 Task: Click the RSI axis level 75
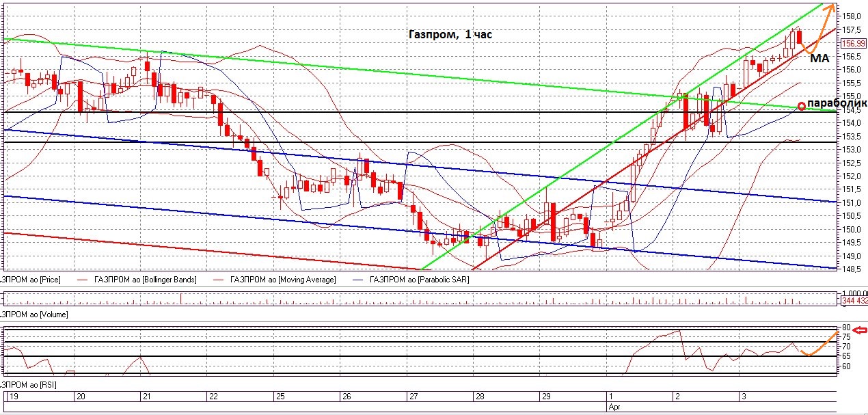[846, 337]
